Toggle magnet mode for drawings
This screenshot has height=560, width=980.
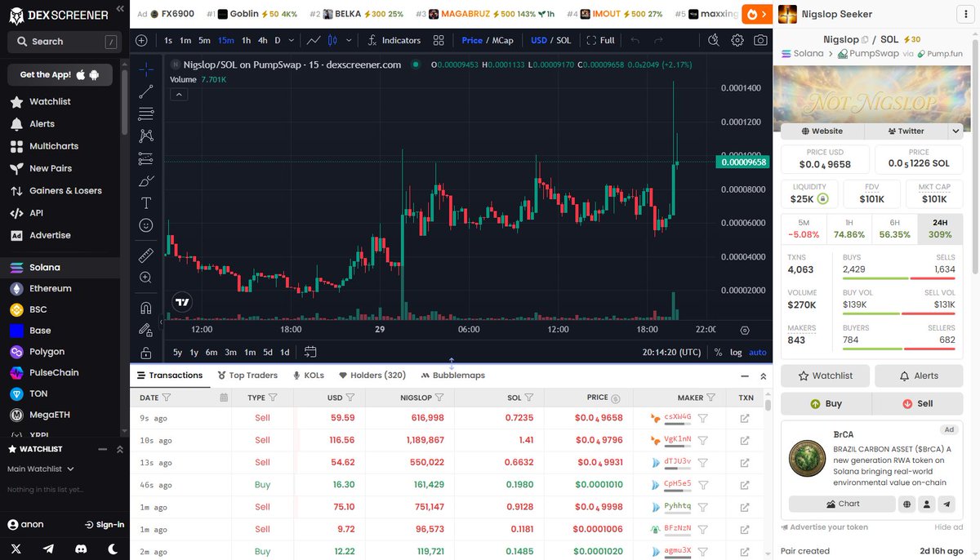coord(146,309)
